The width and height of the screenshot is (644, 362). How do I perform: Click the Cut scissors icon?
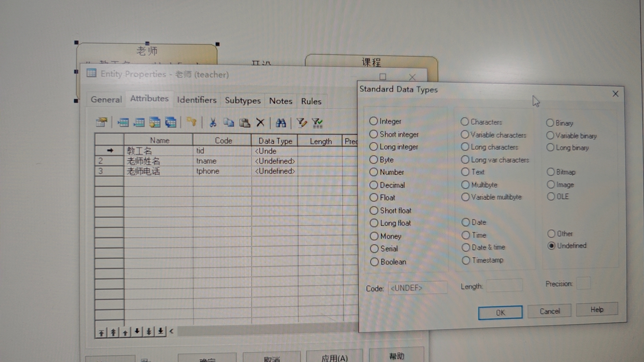point(212,123)
